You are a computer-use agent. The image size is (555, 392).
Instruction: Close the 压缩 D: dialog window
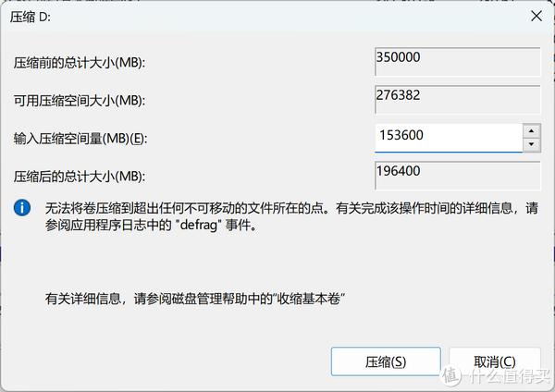click(536, 17)
